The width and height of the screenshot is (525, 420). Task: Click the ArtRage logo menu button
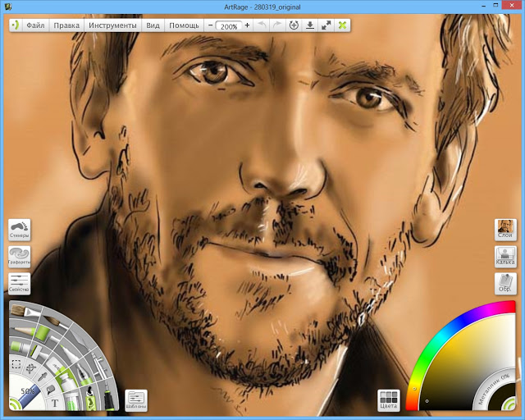point(16,25)
